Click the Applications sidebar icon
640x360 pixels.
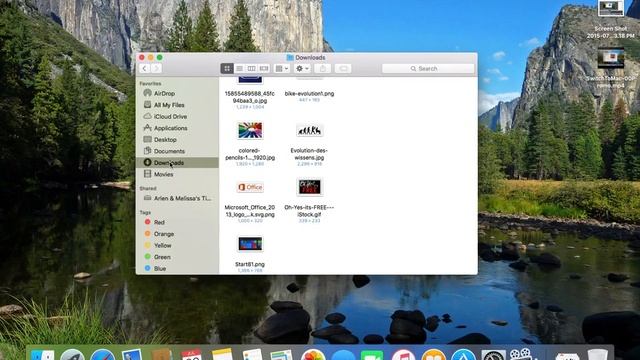pos(147,128)
